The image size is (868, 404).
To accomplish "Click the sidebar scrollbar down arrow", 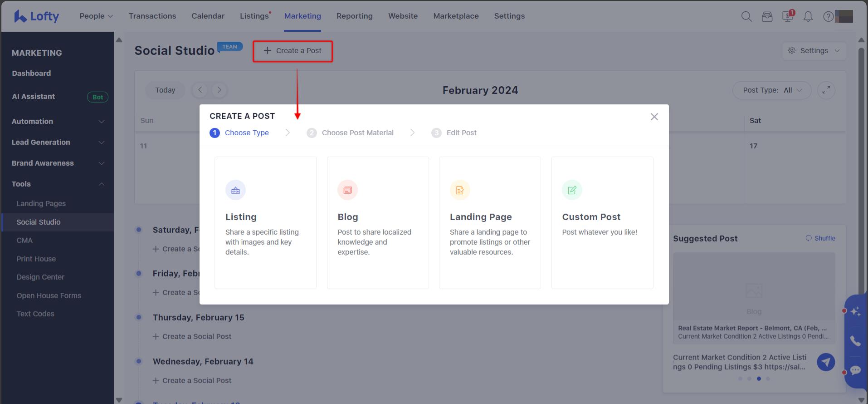I will coord(119,400).
